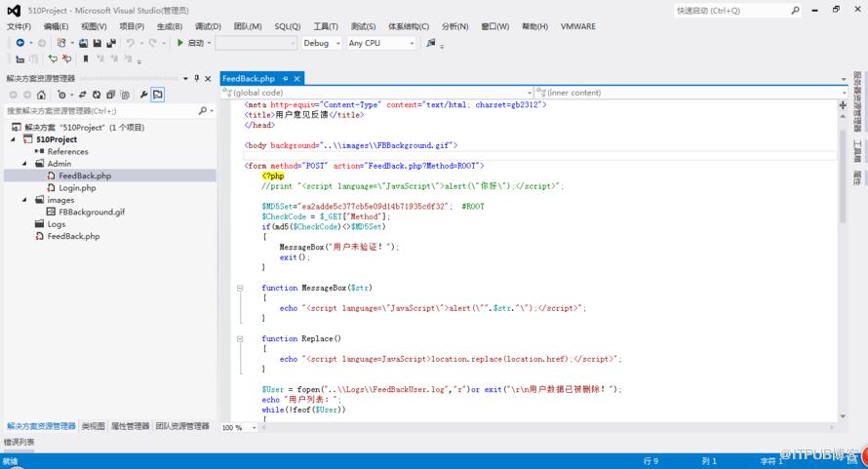Image resolution: width=868 pixels, height=469 pixels.
Task: Collapse the Replace function code region
Action: [240, 338]
